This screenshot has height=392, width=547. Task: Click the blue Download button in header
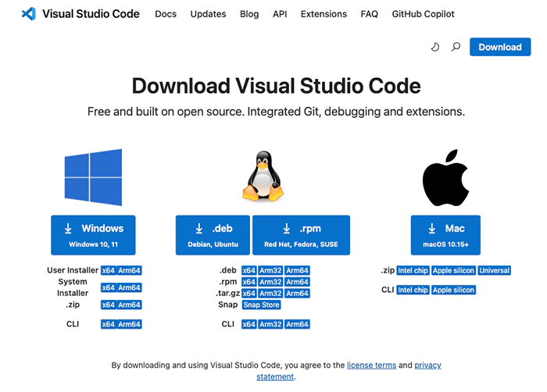(x=500, y=47)
